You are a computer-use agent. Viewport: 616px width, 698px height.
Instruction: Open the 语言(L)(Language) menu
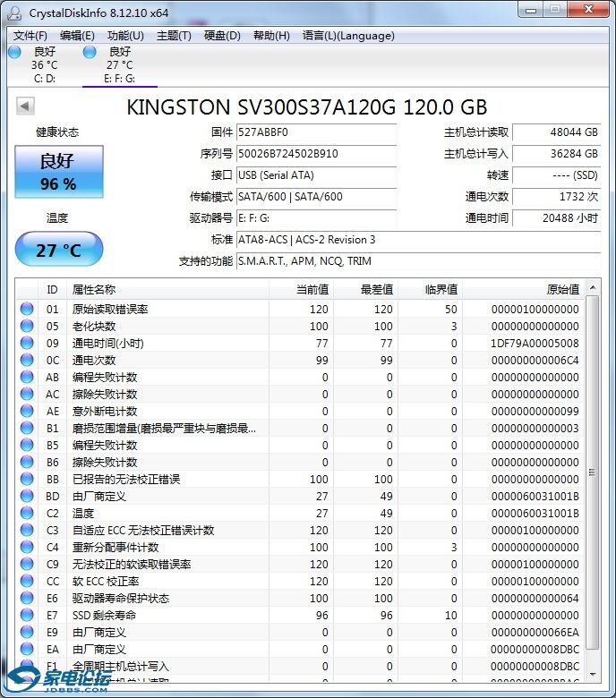tap(348, 36)
